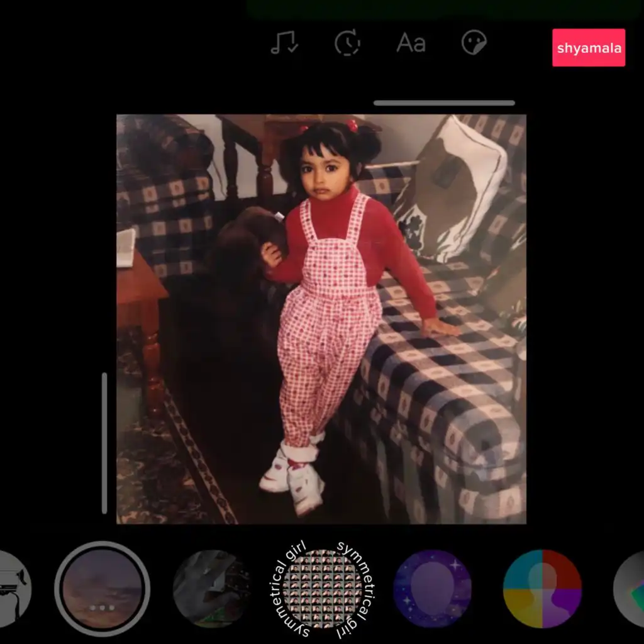Click the horizontal gray bar above photo
Screen dimensions: 644x644
click(444, 103)
